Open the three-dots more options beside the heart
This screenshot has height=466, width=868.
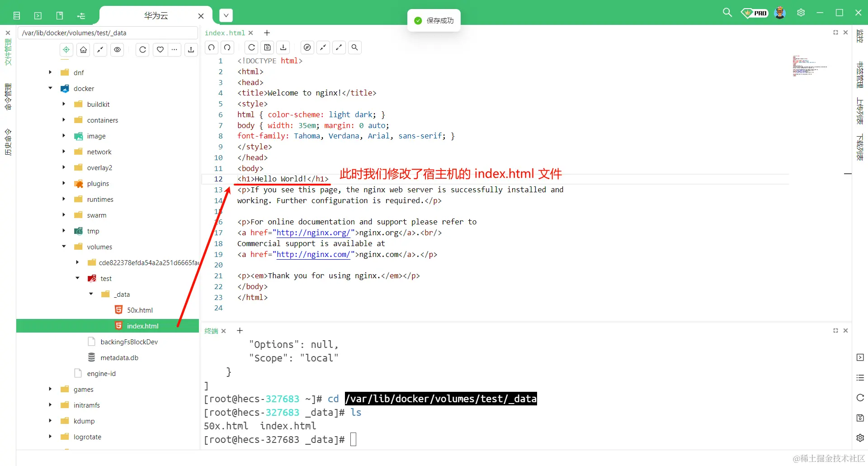click(x=175, y=50)
